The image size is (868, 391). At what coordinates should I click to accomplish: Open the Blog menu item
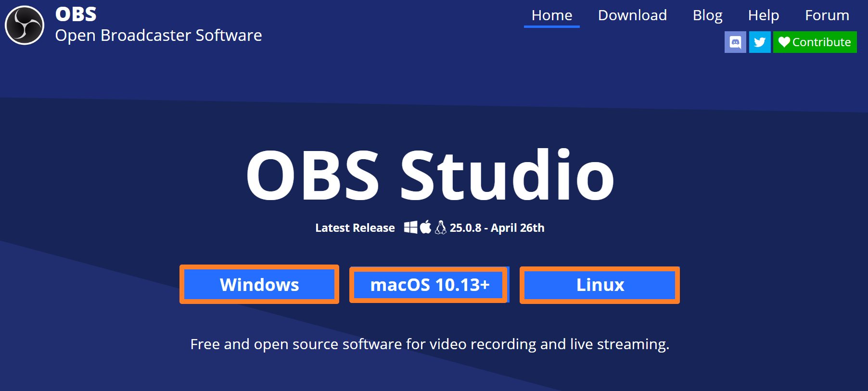click(707, 15)
